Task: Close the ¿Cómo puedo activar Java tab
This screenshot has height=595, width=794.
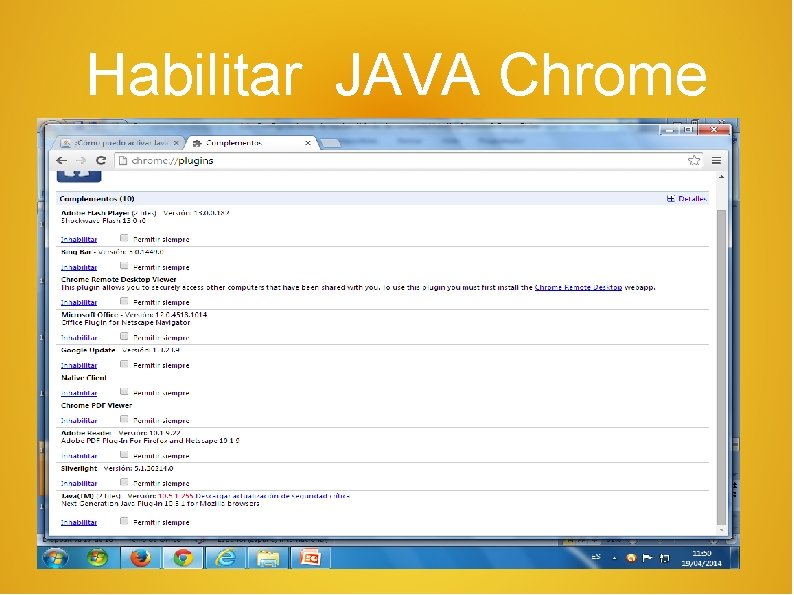Action: [x=176, y=143]
